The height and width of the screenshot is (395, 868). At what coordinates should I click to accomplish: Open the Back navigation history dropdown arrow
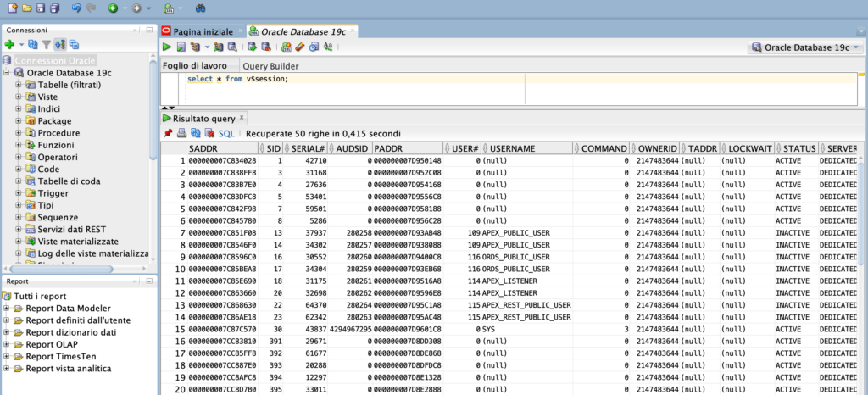(x=125, y=9)
